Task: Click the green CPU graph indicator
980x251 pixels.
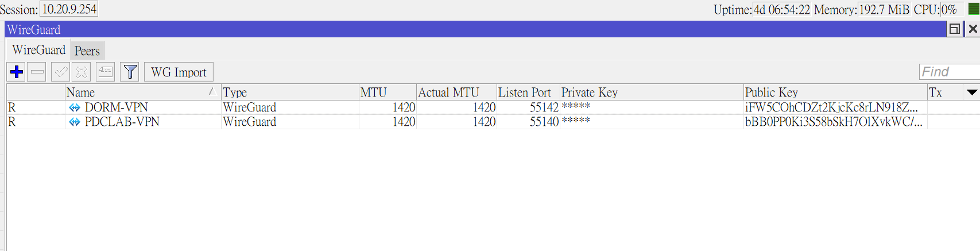Action: tap(974, 9)
